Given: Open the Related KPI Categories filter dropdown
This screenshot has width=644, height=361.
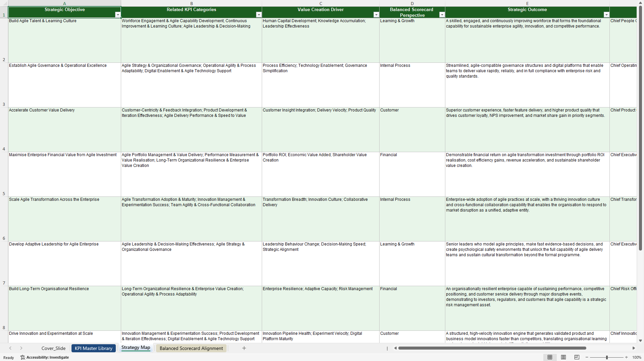Looking at the screenshot, I should pos(259,15).
